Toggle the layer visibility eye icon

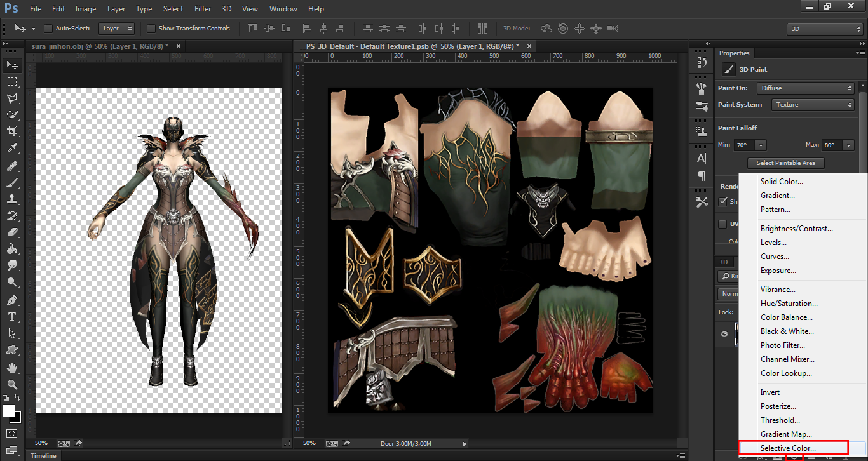coord(724,334)
